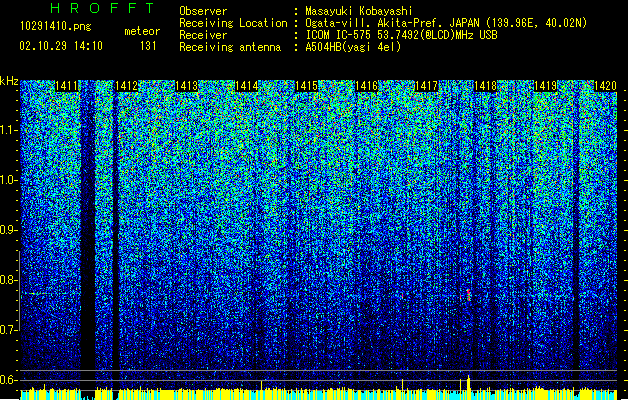Click the 1417 time marker
This screenshot has height=400, width=629.
pyautogui.click(x=426, y=86)
